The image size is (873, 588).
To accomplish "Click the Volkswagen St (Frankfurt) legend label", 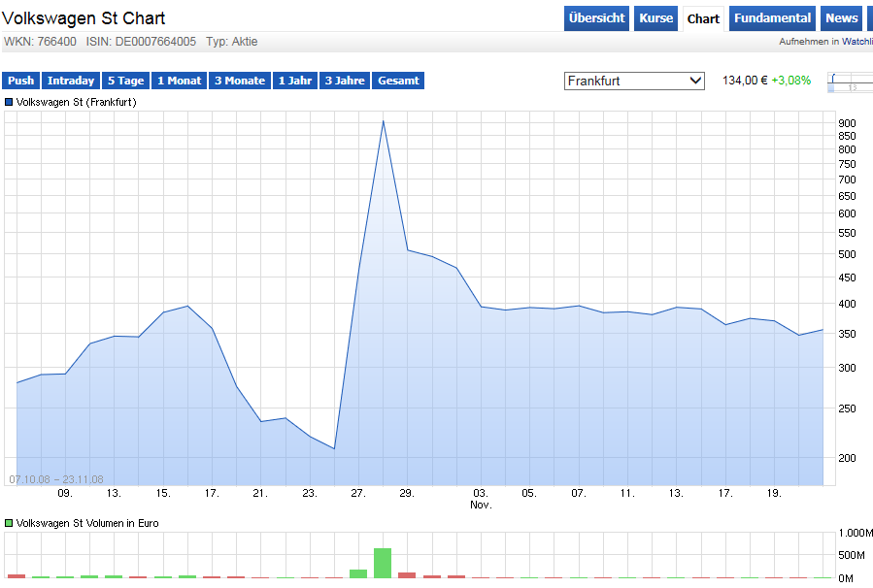I will pyautogui.click(x=77, y=102).
